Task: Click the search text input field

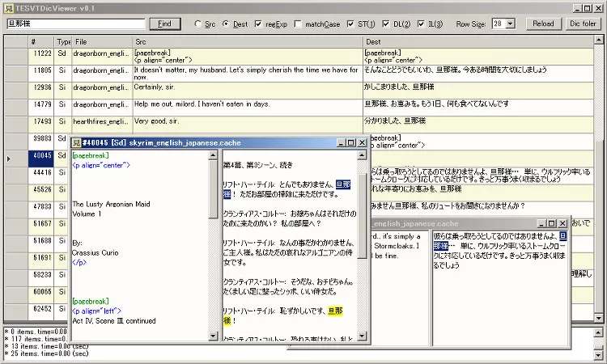Action: [76, 23]
